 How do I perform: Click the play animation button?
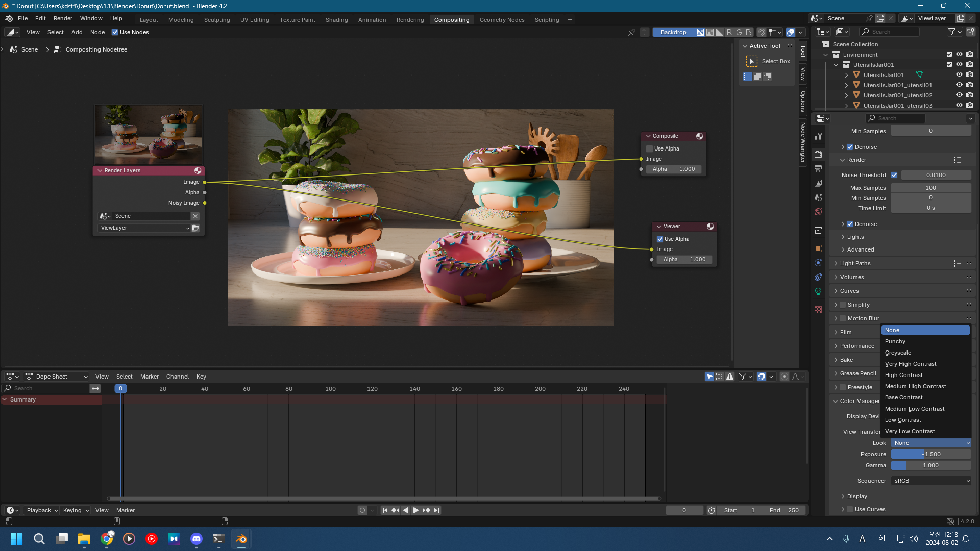click(x=415, y=510)
